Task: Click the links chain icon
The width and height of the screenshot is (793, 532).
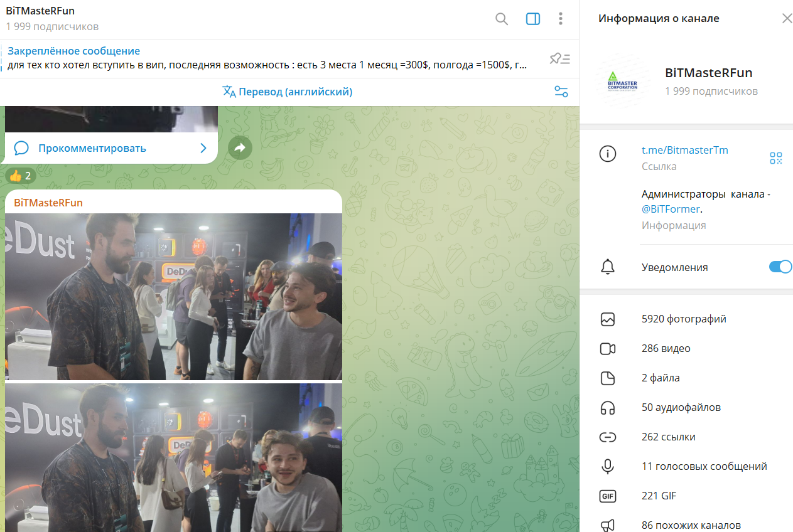Action: point(607,437)
